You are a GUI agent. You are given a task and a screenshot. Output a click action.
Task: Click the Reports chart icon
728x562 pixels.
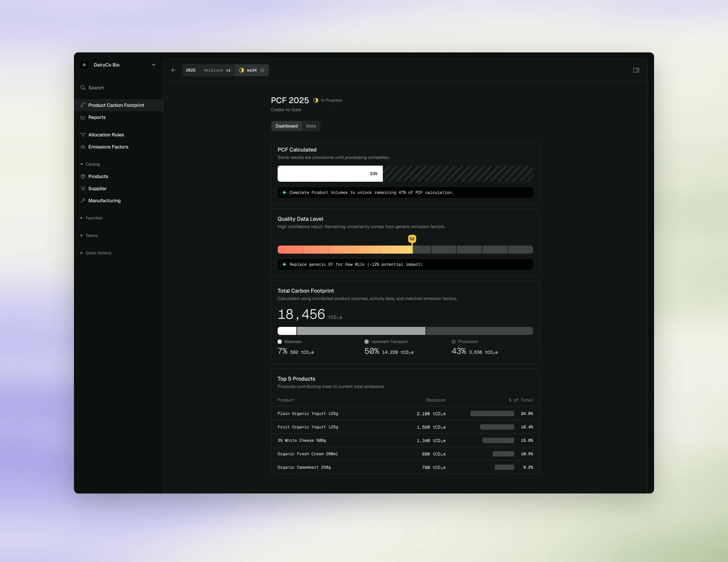(83, 117)
